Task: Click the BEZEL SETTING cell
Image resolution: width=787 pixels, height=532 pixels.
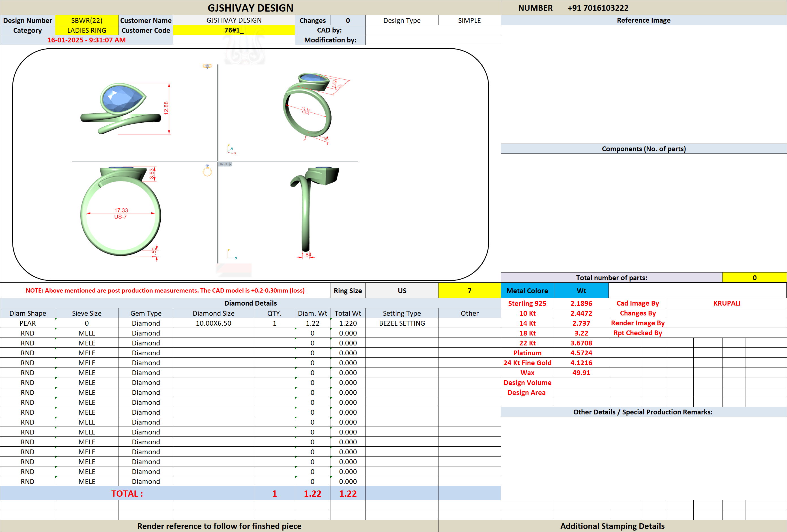Action: coord(402,323)
